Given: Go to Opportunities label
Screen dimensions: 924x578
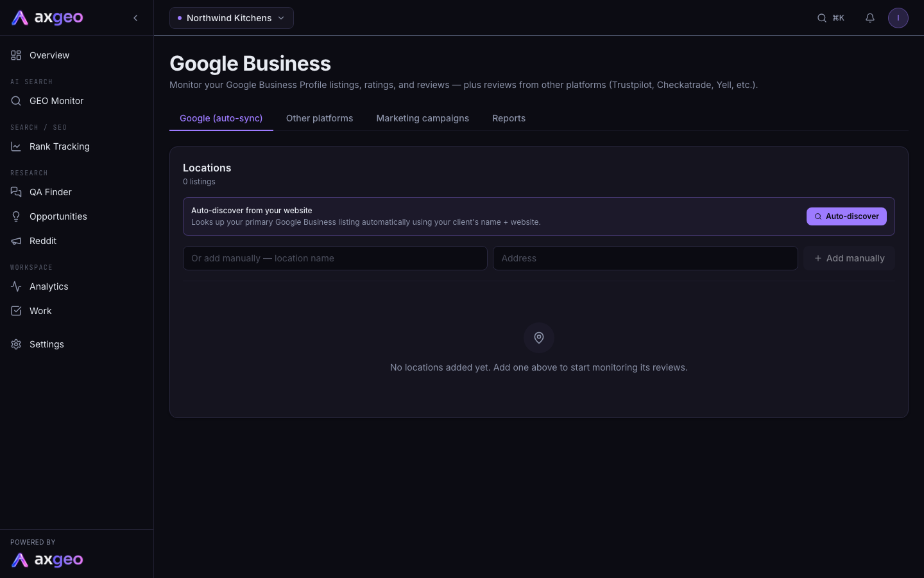Looking at the screenshot, I should tap(58, 216).
